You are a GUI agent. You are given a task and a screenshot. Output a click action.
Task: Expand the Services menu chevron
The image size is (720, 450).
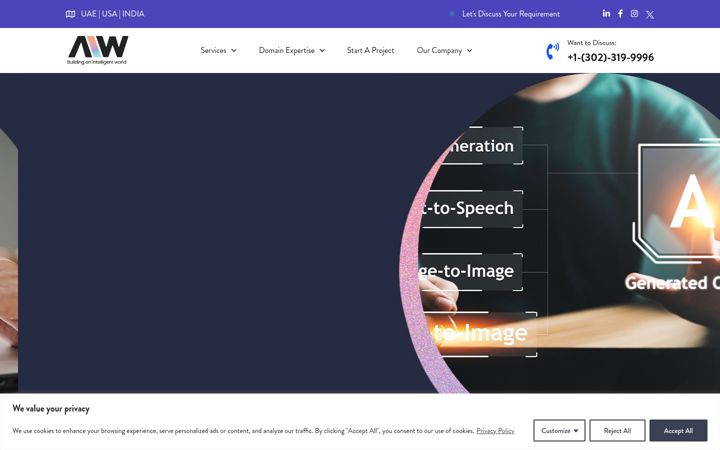234,51
